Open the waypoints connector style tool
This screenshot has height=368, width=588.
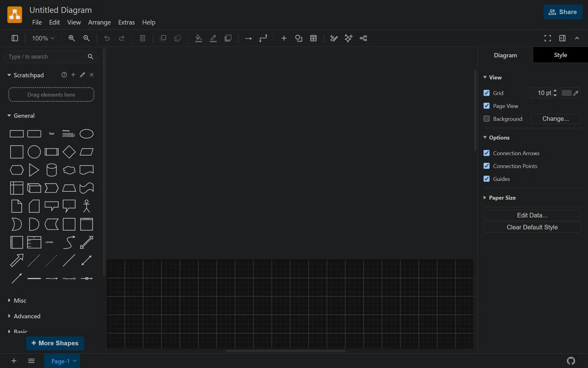click(x=263, y=38)
